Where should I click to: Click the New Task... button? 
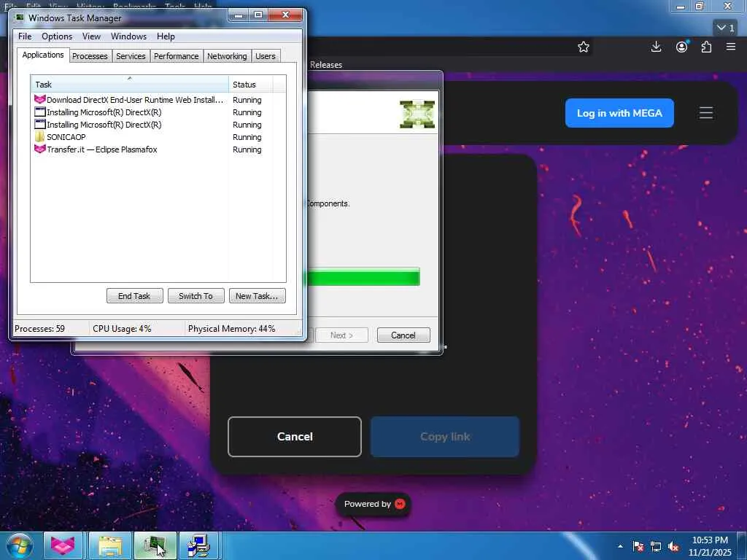[257, 296]
